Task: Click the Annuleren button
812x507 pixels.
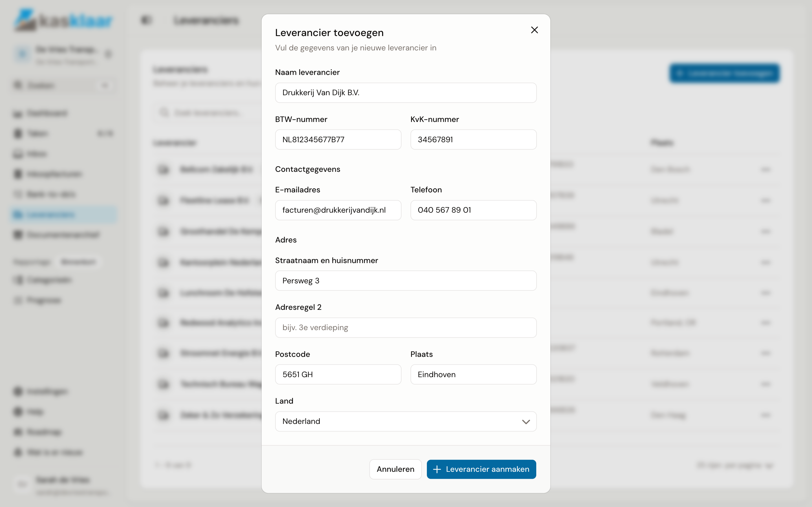Action: tap(395, 469)
